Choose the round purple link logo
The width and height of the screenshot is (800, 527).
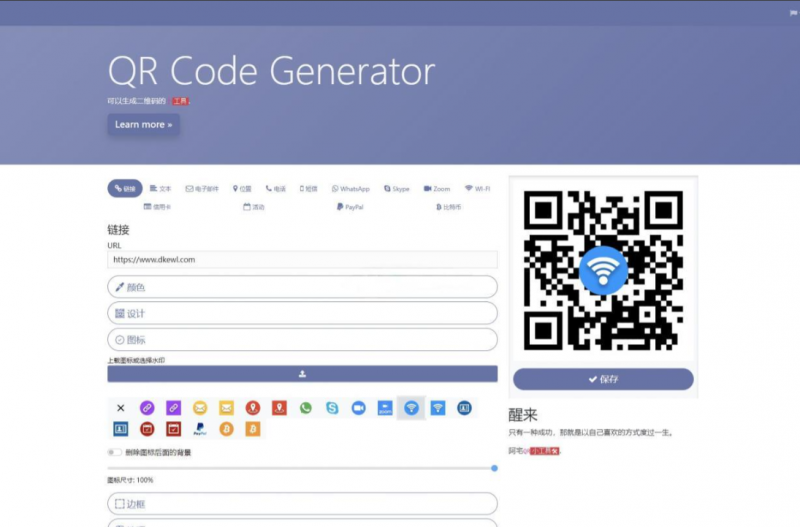tap(147, 408)
